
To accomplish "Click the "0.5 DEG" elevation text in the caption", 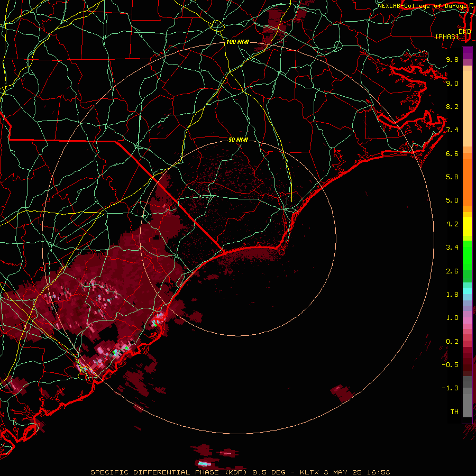I will [269, 472].
